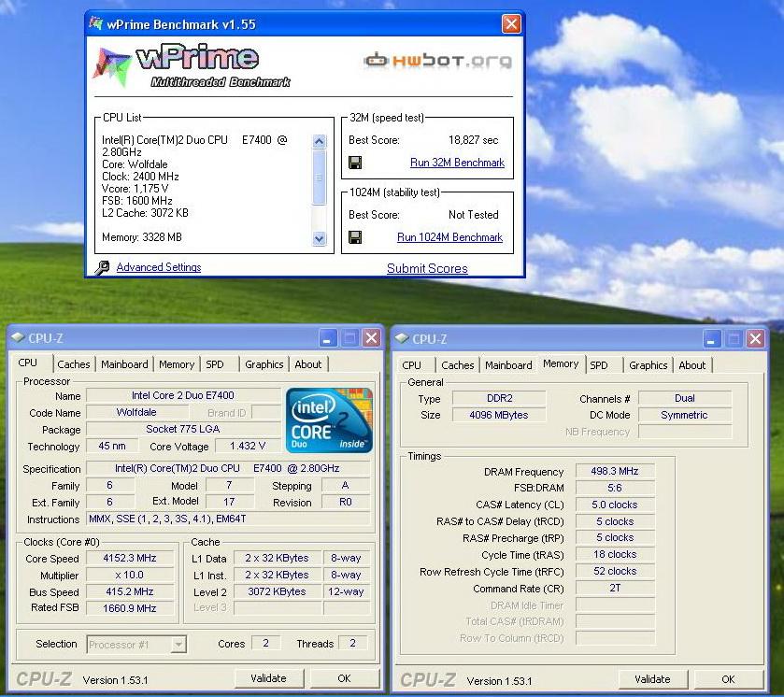The height and width of the screenshot is (697, 784).
Task: Click the Submit Scores link
Action: coord(427,268)
